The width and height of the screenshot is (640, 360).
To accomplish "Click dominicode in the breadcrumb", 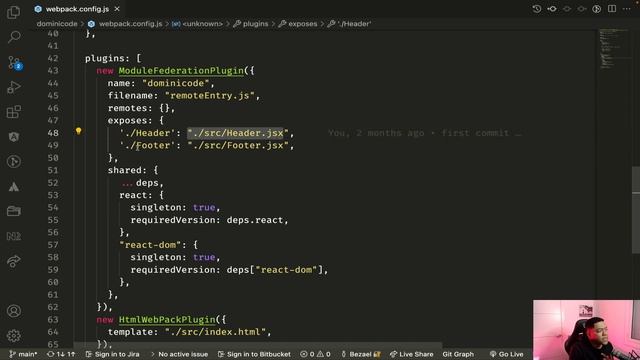I will click(57, 24).
